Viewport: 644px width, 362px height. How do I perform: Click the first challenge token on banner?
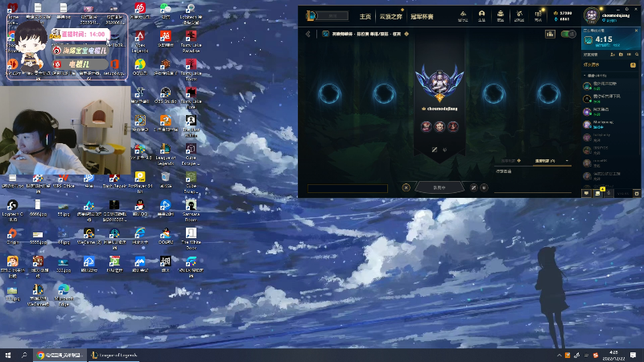(426, 126)
